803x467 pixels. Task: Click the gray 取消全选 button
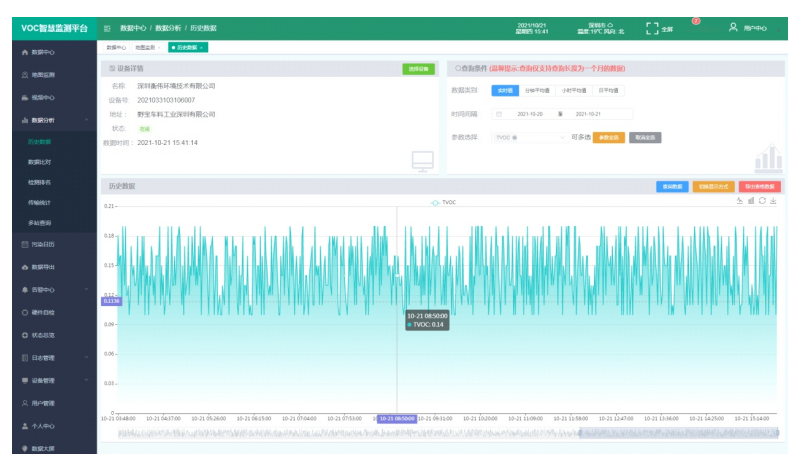click(645, 137)
